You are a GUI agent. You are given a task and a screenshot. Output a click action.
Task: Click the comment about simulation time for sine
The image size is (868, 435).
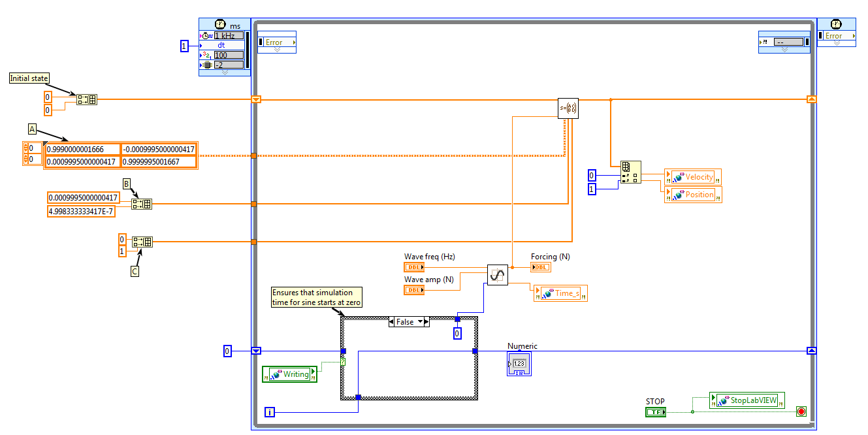[x=316, y=297]
